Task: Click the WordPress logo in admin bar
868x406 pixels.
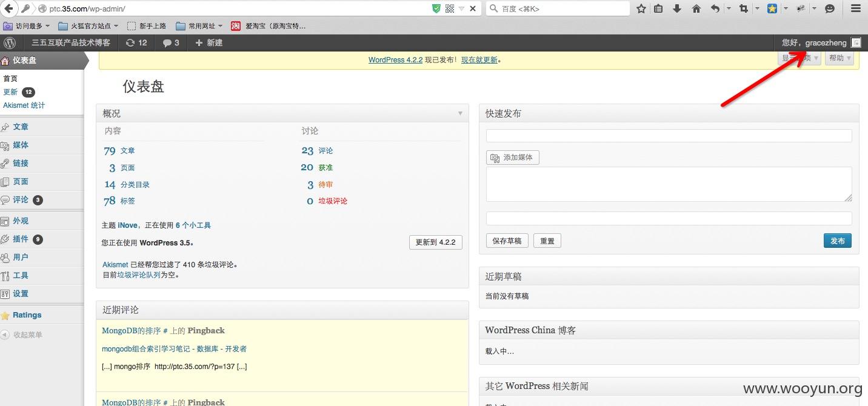Action: pos(10,42)
